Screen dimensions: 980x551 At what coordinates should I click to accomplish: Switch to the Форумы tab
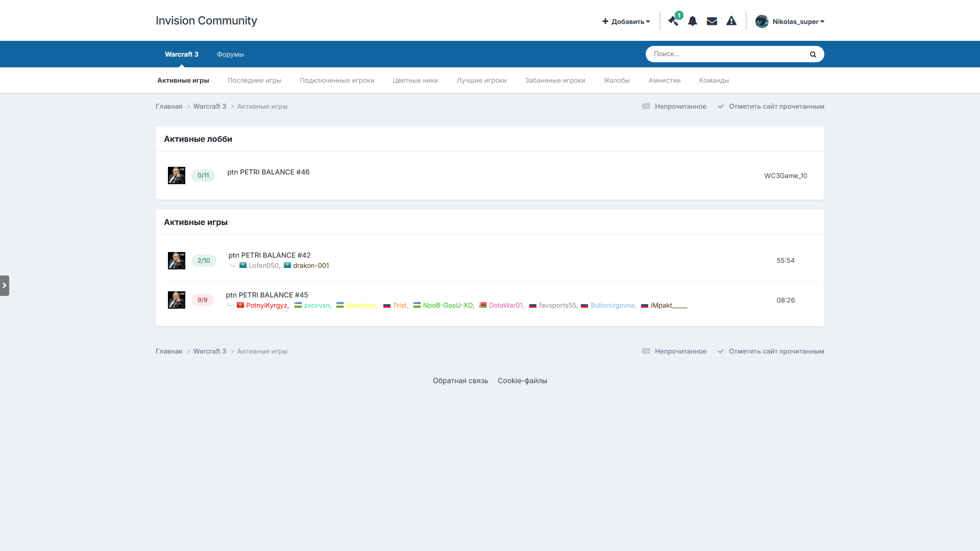pyautogui.click(x=230, y=55)
